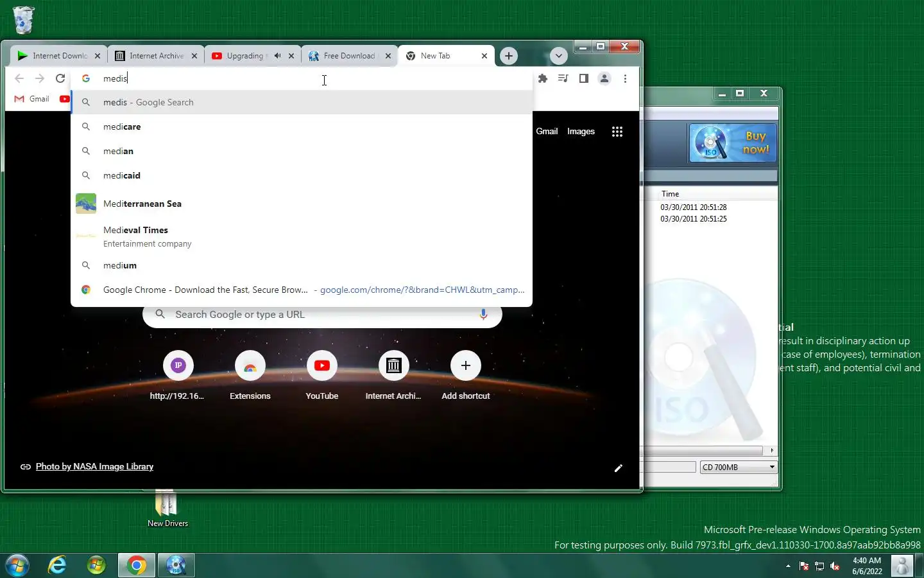Viewport: 924px width, 578px height.
Task: Open the CD 700MB dropdown
Action: click(739, 467)
